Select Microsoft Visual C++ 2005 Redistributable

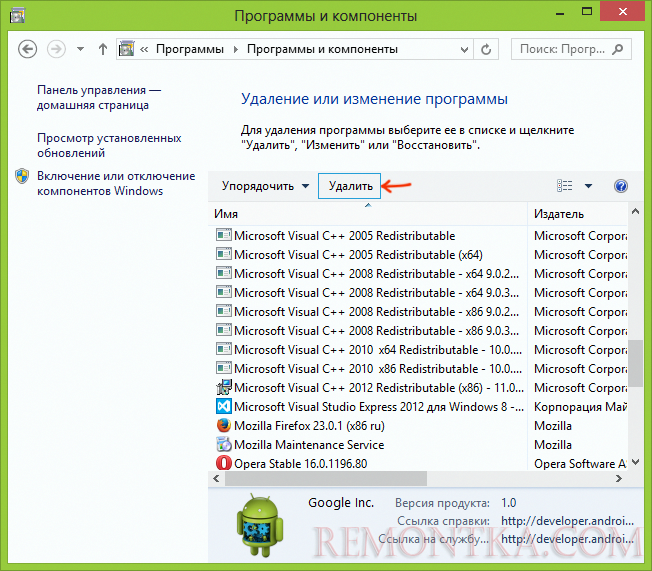345,236
